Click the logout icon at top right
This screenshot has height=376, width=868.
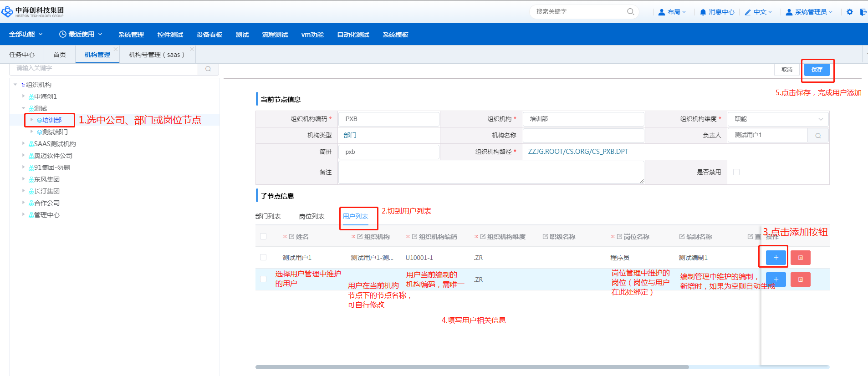point(863,12)
